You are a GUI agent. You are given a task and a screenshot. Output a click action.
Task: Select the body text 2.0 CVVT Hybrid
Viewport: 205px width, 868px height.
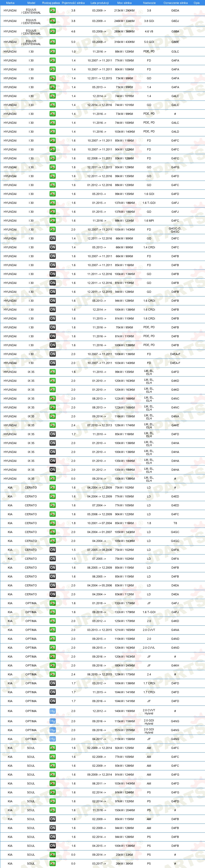[x=149, y=711]
